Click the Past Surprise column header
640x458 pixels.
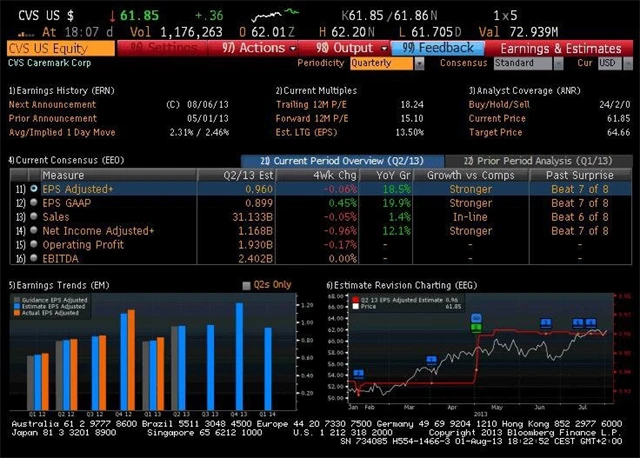pyautogui.click(x=580, y=175)
